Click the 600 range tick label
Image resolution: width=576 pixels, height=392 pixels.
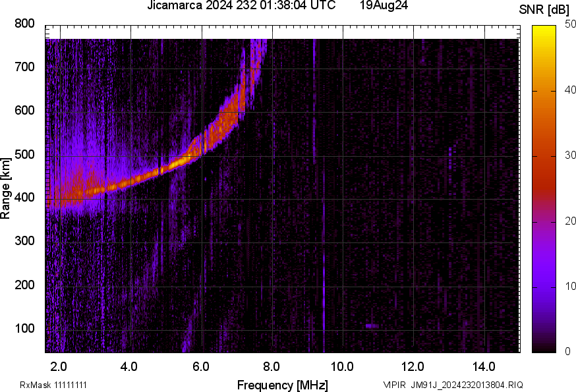24,110
